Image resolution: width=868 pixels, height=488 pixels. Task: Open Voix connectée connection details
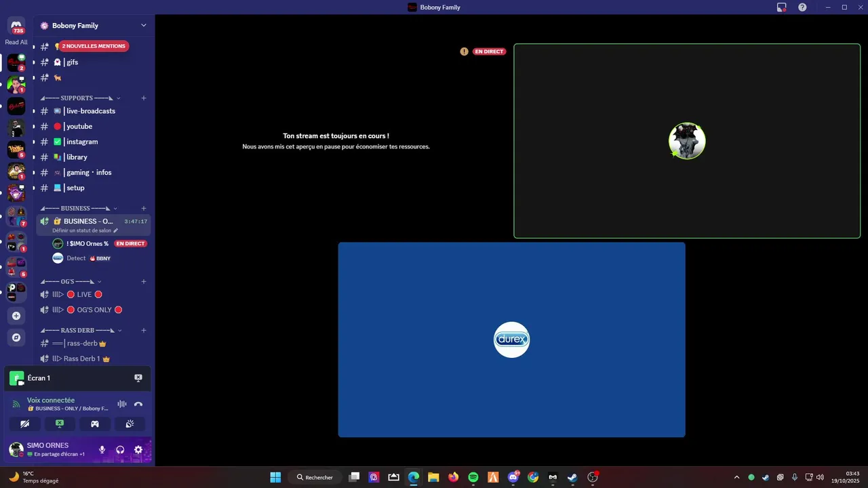pyautogui.click(x=51, y=401)
